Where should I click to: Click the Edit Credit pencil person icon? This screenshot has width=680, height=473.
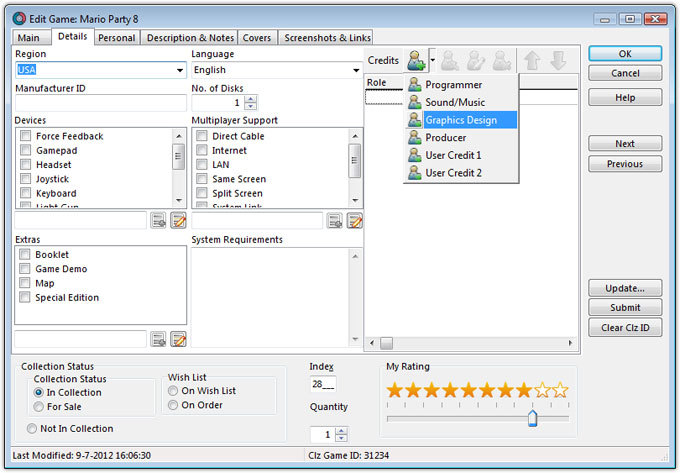pos(476,61)
